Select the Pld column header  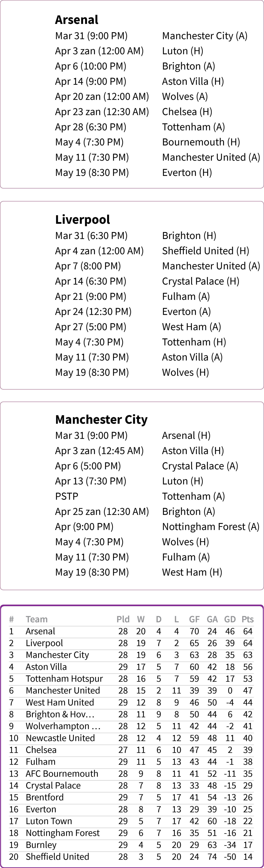tap(123, 619)
